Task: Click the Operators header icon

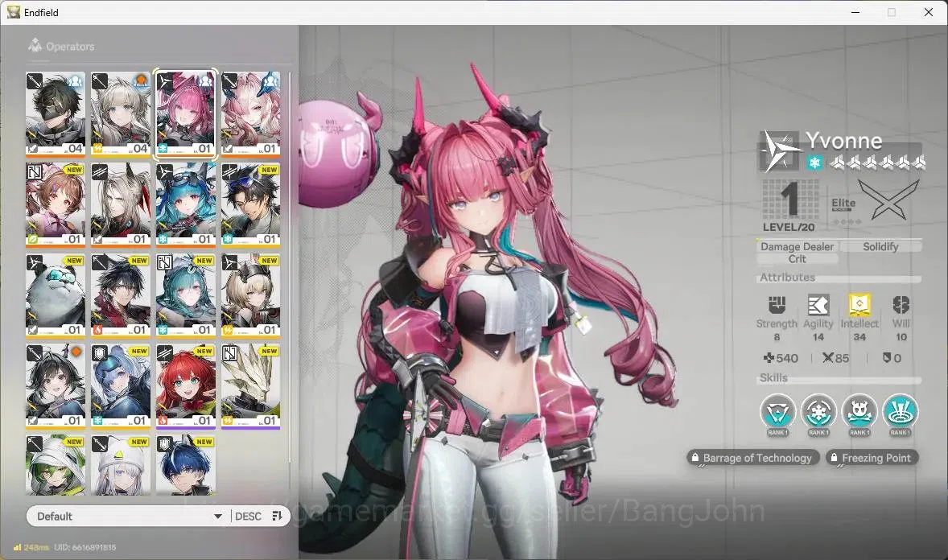Action: pyautogui.click(x=35, y=45)
